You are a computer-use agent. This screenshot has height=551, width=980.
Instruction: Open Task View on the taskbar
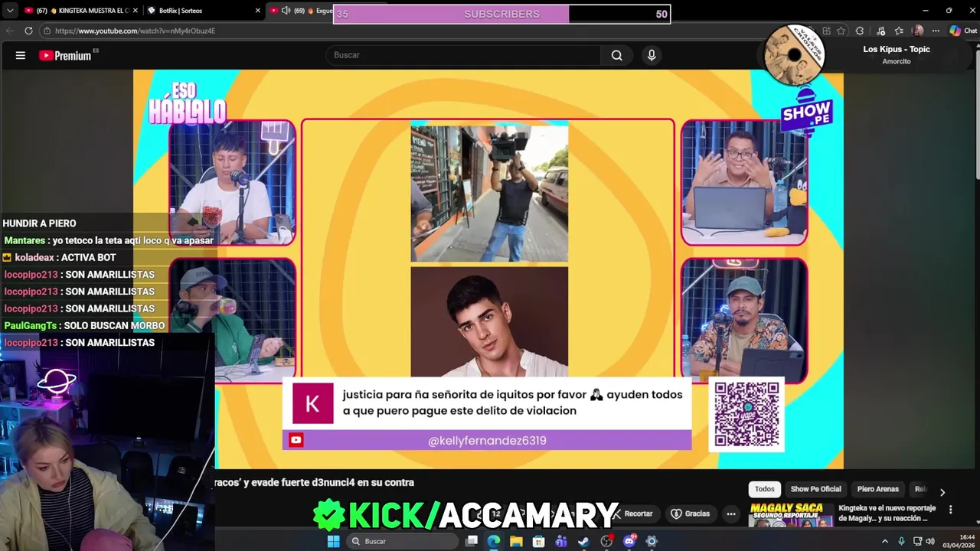(472, 541)
